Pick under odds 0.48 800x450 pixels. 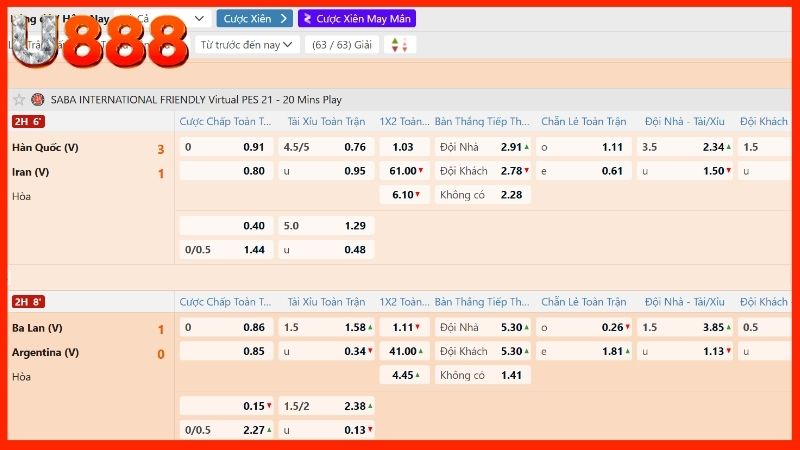(327, 249)
